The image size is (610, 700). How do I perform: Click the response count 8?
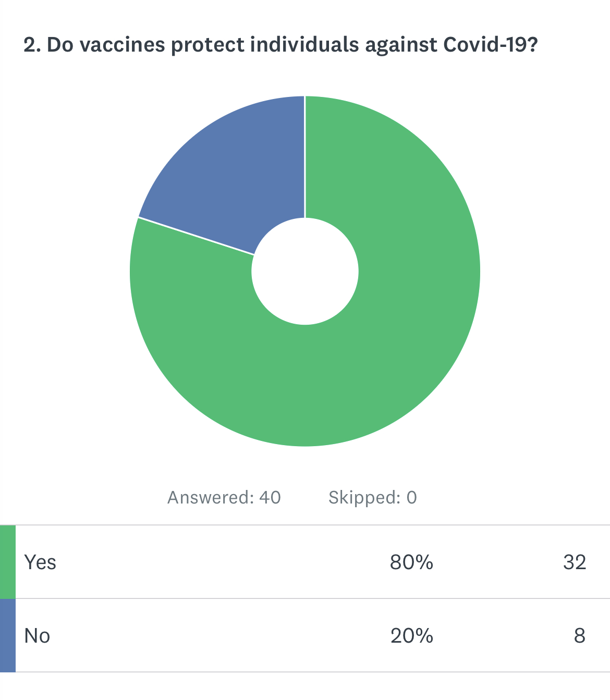click(x=579, y=636)
